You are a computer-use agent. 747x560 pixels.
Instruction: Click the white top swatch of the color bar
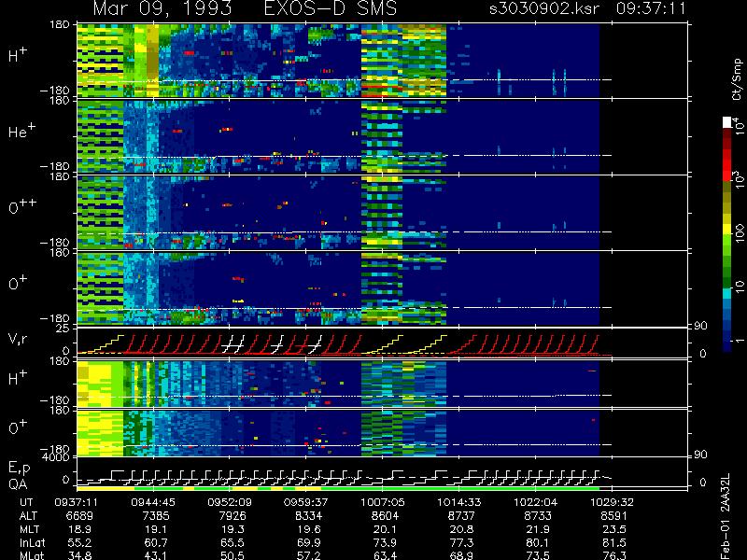727,122
